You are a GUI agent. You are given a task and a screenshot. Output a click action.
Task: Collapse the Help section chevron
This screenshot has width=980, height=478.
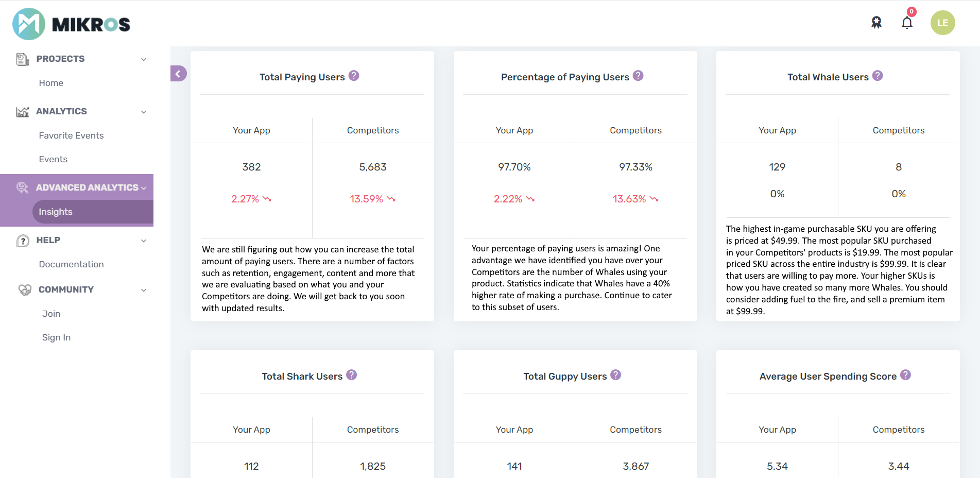144,241
